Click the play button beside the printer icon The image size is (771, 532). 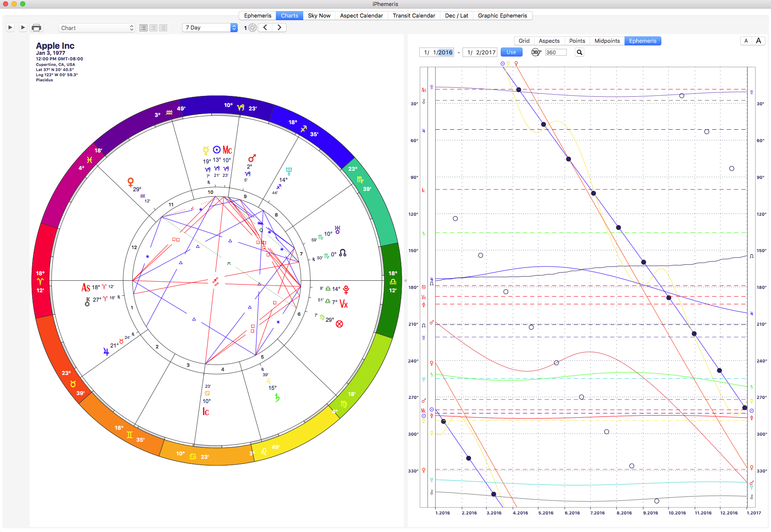(23, 27)
